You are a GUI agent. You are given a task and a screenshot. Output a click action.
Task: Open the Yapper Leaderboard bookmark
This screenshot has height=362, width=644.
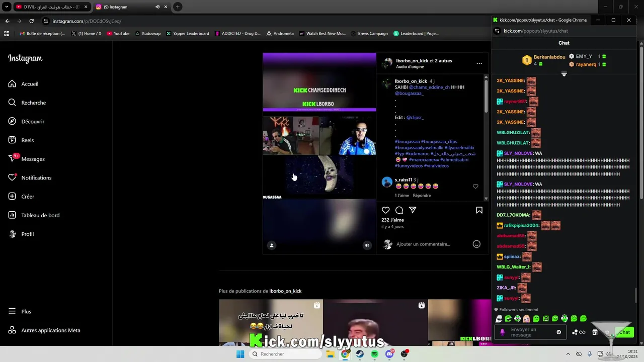point(187,34)
